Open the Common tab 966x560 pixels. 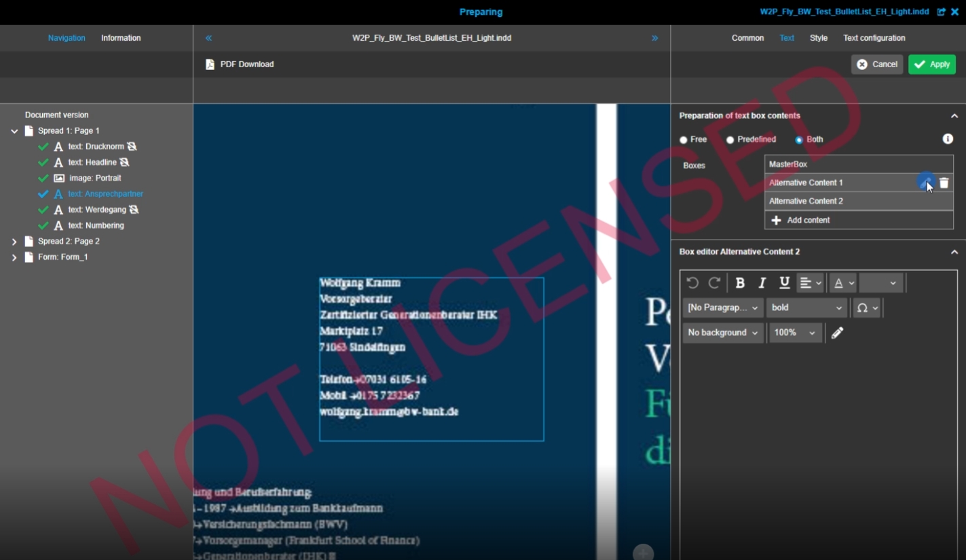747,38
